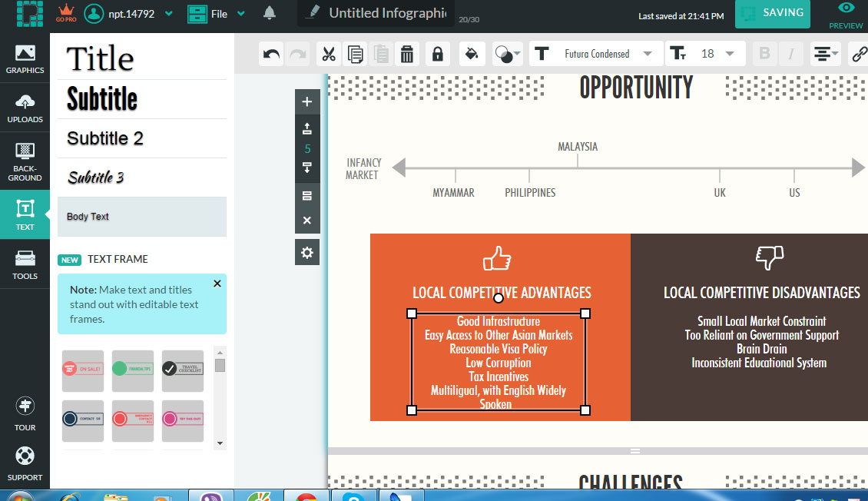This screenshot has height=501, width=868.
Task: Expand the File menu dropdown
Action: click(x=217, y=14)
